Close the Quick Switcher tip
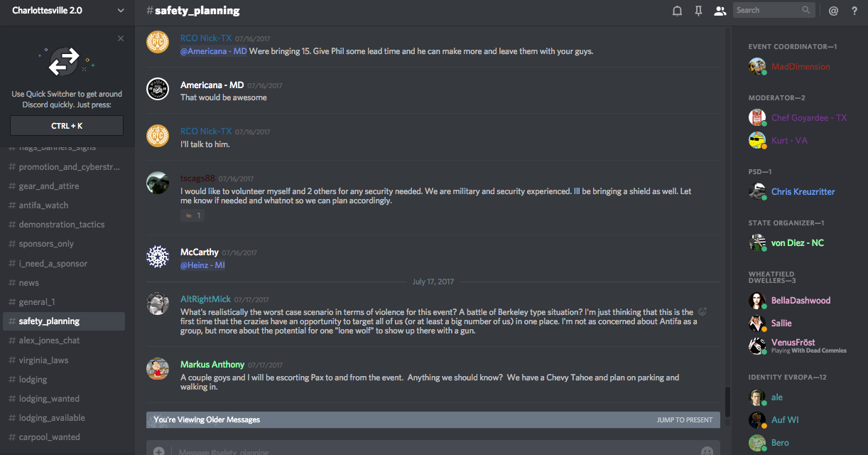 [121, 38]
